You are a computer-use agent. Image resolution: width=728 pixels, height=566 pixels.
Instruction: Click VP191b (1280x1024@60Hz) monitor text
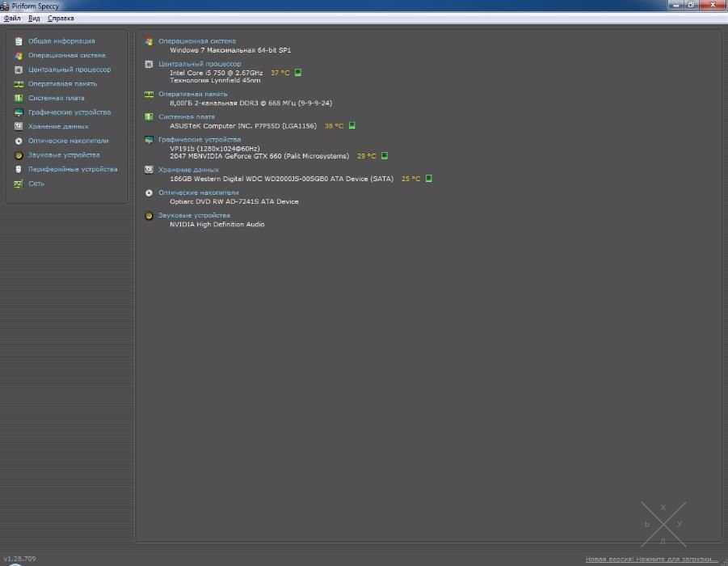[x=214, y=148]
